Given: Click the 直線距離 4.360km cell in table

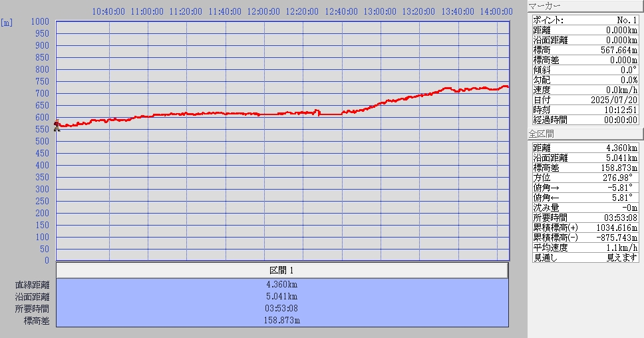Looking at the screenshot, I should pos(281,285).
